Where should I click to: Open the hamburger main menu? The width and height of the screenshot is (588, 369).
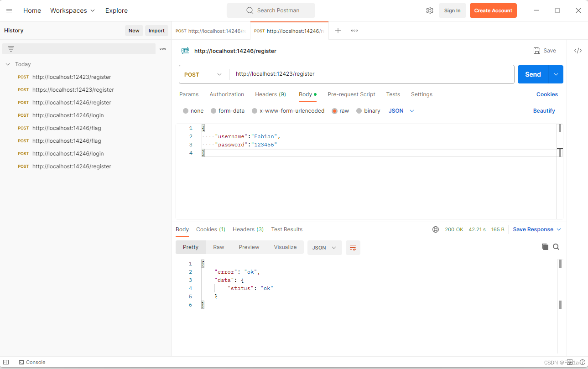(x=9, y=10)
